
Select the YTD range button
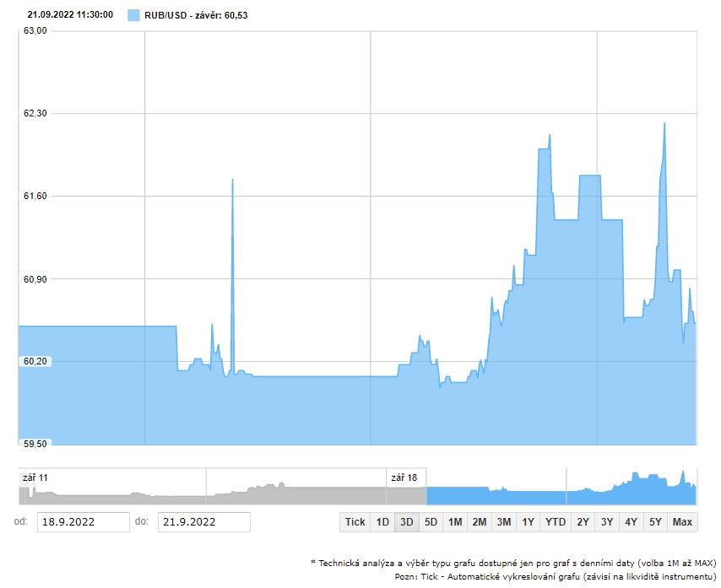point(556,522)
